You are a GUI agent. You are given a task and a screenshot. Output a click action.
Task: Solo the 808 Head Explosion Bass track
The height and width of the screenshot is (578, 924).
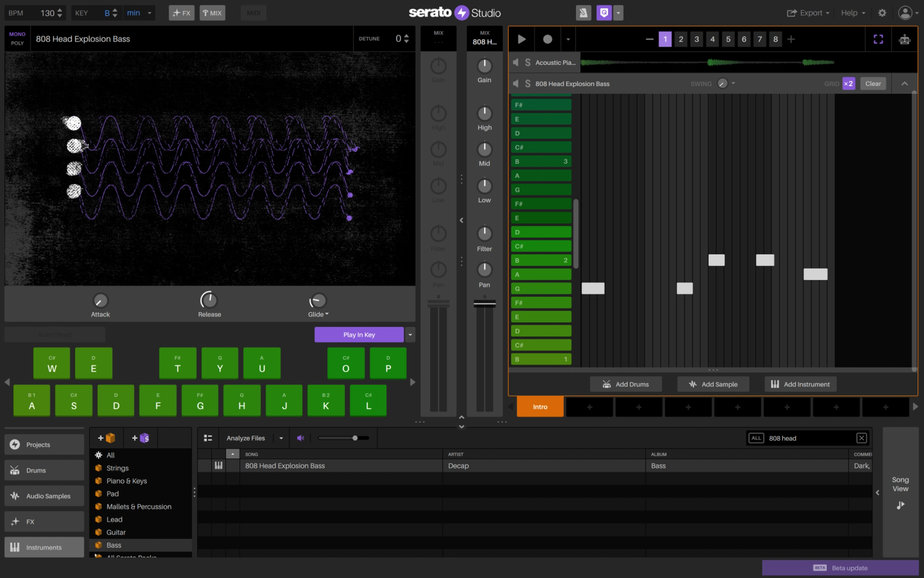(x=527, y=83)
